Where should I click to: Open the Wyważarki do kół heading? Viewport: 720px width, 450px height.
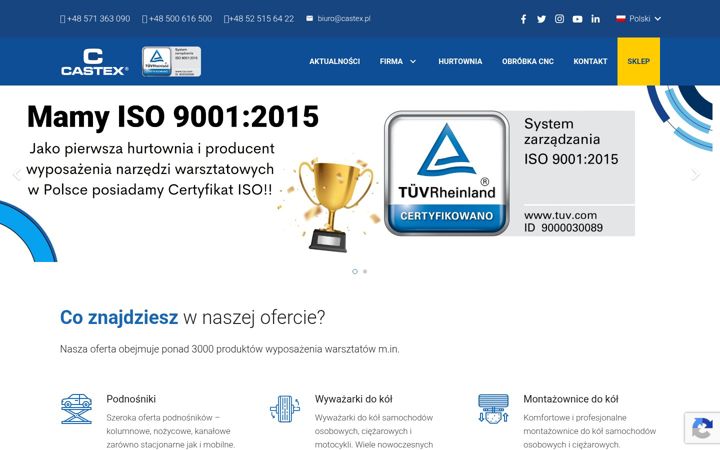pos(354,399)
